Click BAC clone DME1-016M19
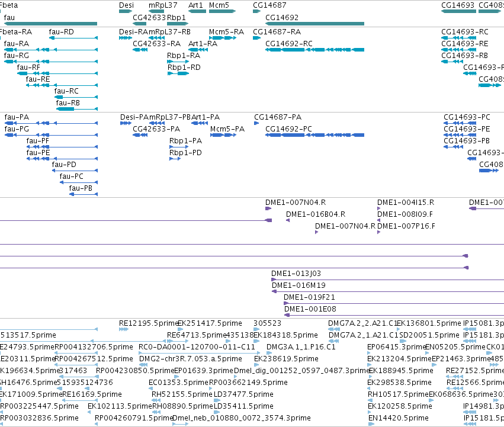504x427 pixels. [298, 285]
